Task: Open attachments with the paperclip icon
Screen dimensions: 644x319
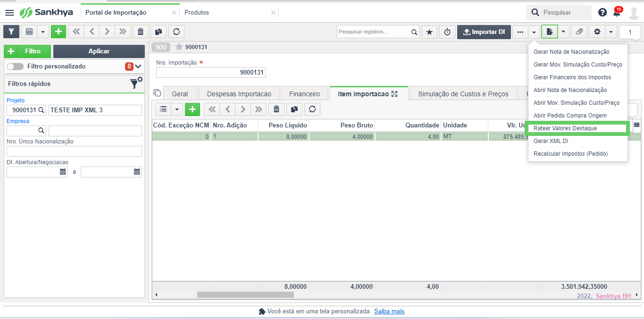Action: [x=579, y=32]
